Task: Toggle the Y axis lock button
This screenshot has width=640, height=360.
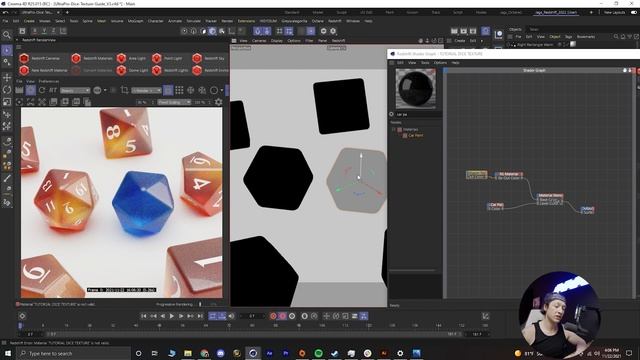Action: point(44,31)
